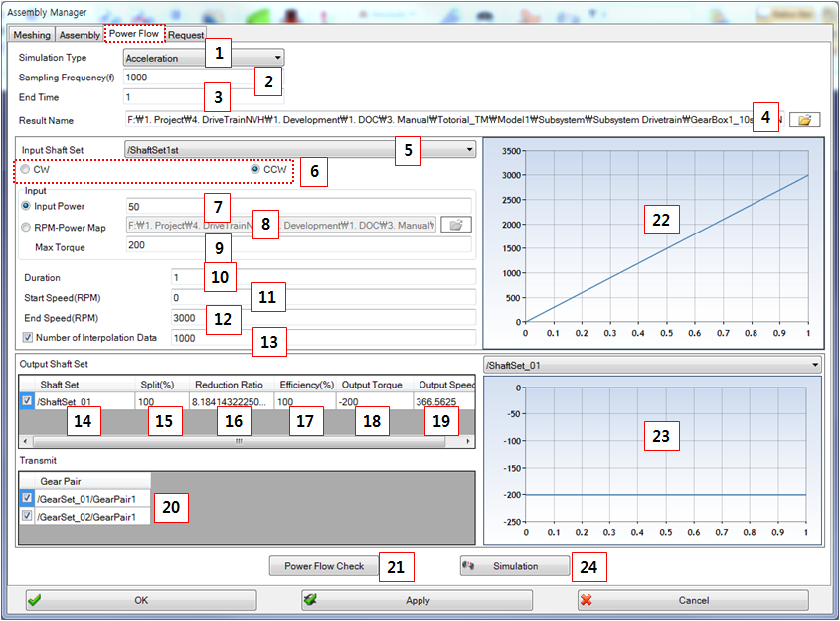840x621 pixels.
Task: Open the Simulation Type dropdown
Action: [276, 57]
